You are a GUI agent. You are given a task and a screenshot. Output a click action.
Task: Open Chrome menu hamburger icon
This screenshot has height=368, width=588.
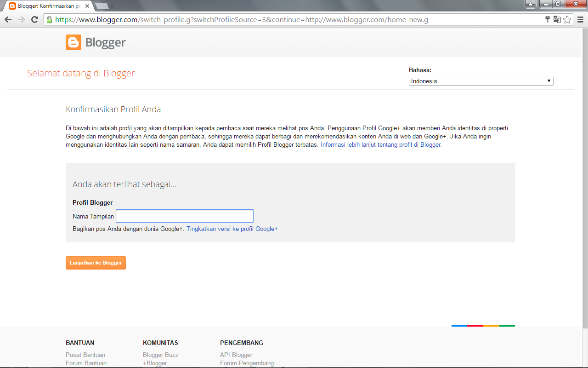coord(580,19)
